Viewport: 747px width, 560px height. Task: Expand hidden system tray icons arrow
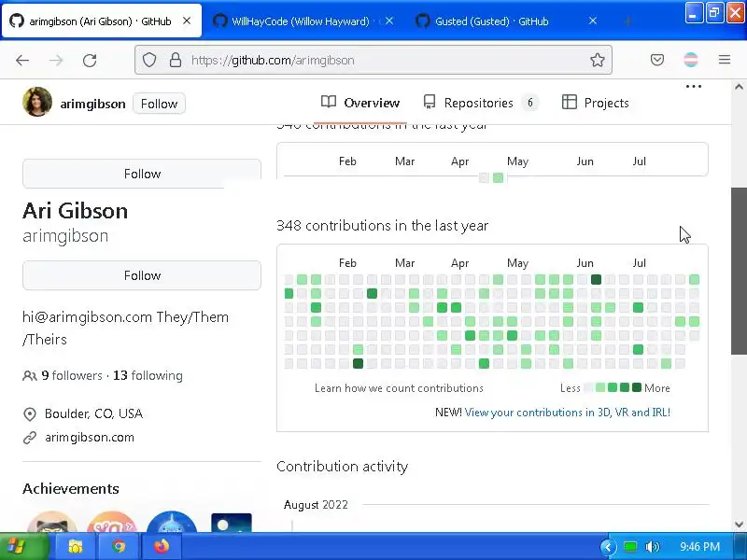[609, 547]
